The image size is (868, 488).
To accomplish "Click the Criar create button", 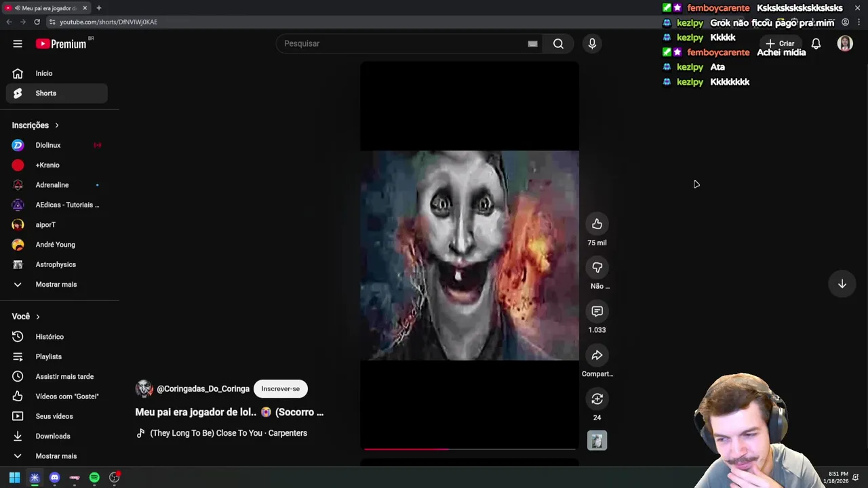I will coord(779,43).
